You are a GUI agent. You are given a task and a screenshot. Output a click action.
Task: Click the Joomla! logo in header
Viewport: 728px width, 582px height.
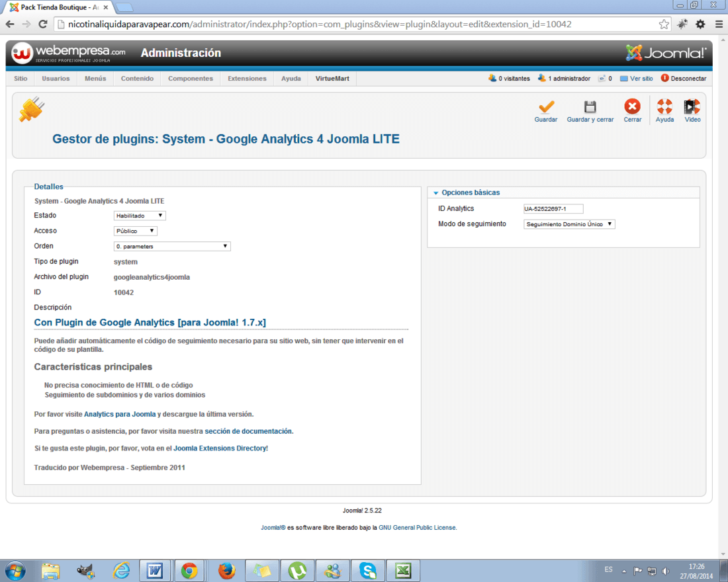click(666, 53)
